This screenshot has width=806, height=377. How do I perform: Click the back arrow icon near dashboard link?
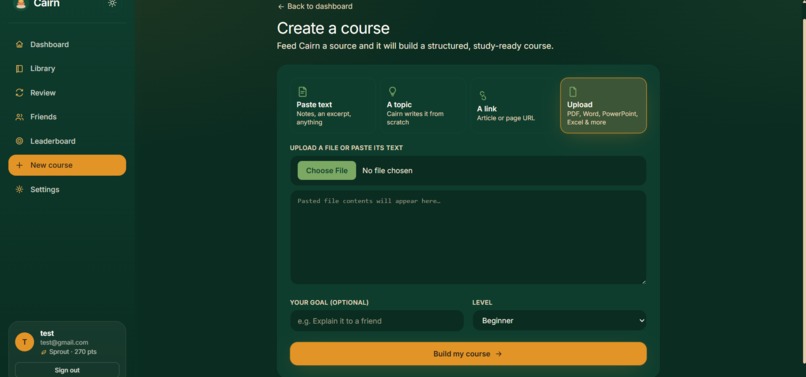coord(281,6)
